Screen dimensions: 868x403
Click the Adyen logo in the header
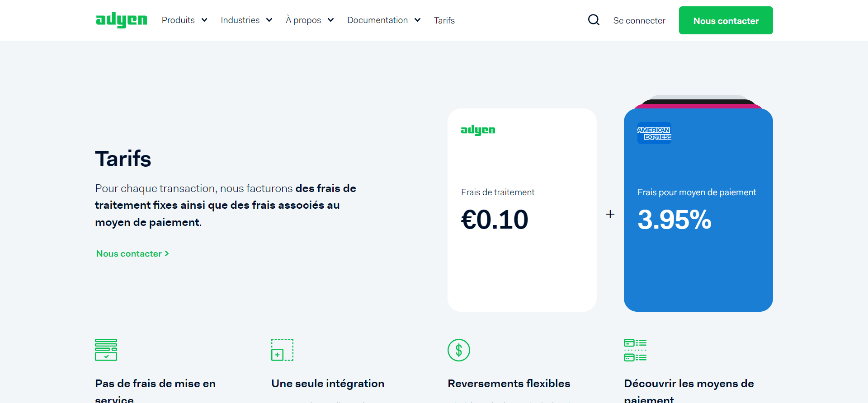point(121,20)
